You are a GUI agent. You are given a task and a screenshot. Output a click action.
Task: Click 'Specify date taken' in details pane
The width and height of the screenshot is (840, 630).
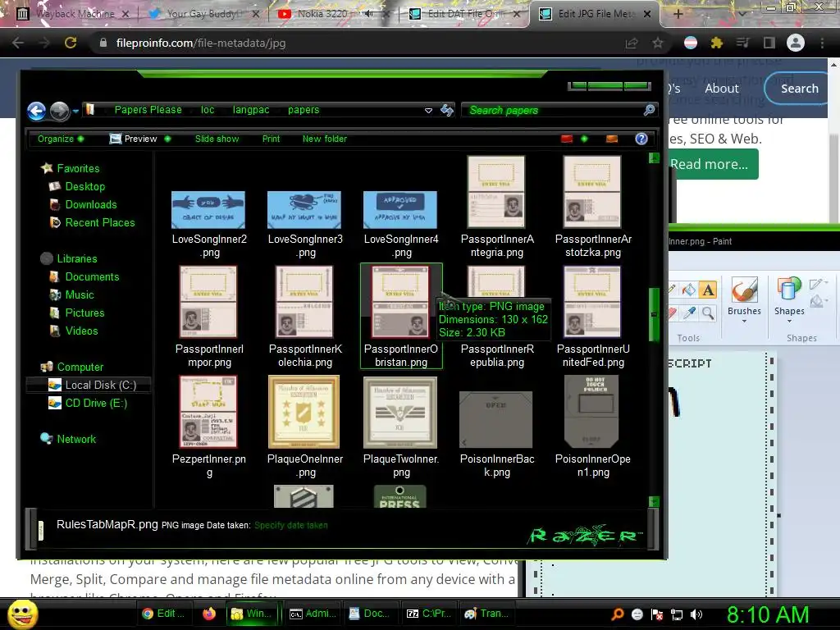[x=291, y=525]
